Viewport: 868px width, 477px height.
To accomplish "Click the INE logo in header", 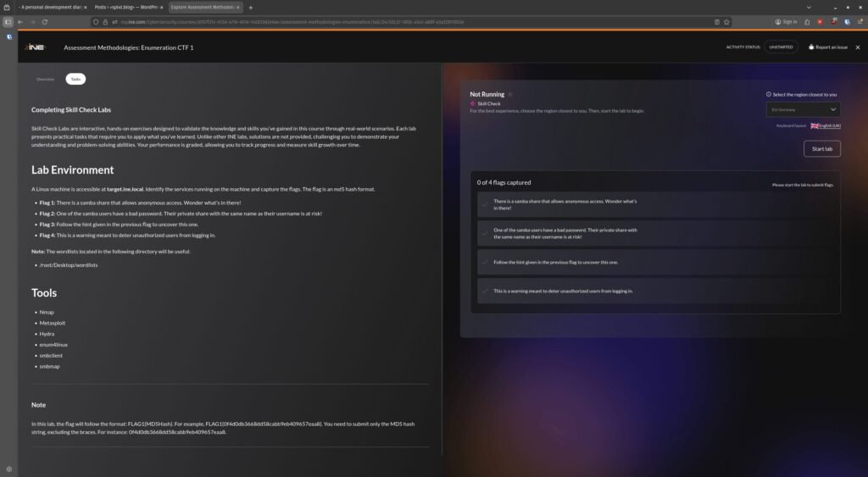I will tap(35, 47).
